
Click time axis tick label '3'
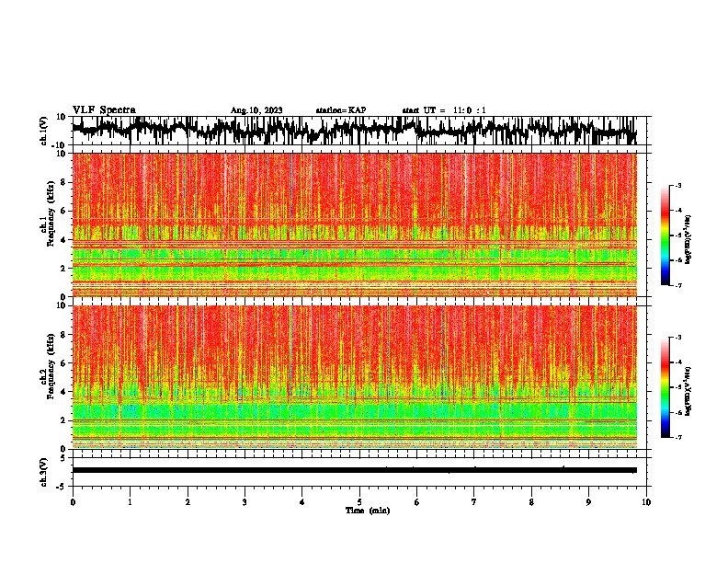click(245, 502)
